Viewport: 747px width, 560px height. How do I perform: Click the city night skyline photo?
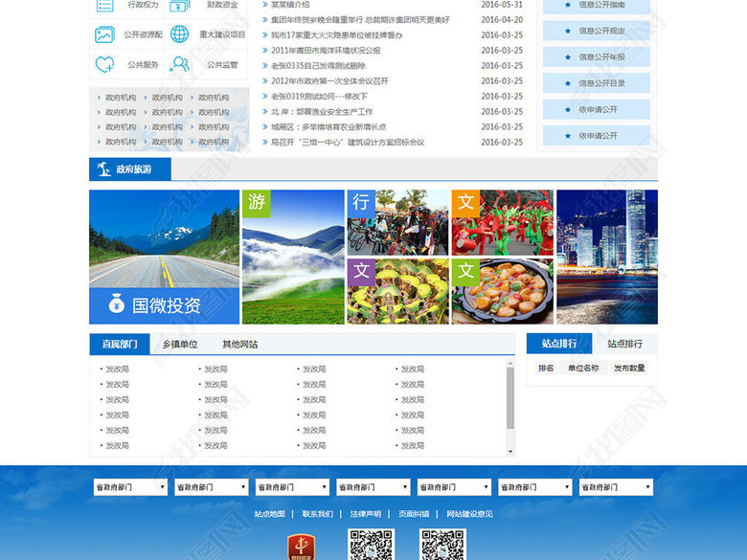tap(607, 258)
